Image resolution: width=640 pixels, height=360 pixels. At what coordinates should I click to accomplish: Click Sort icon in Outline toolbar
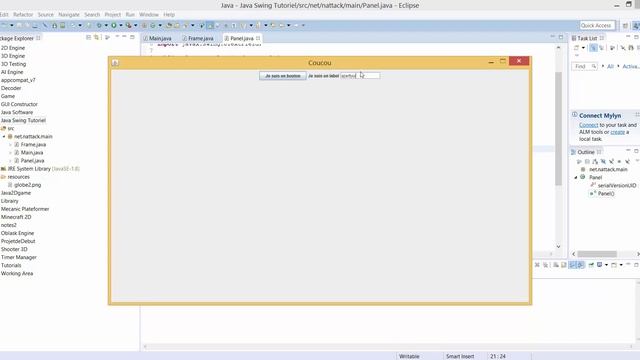pos(595,162)
